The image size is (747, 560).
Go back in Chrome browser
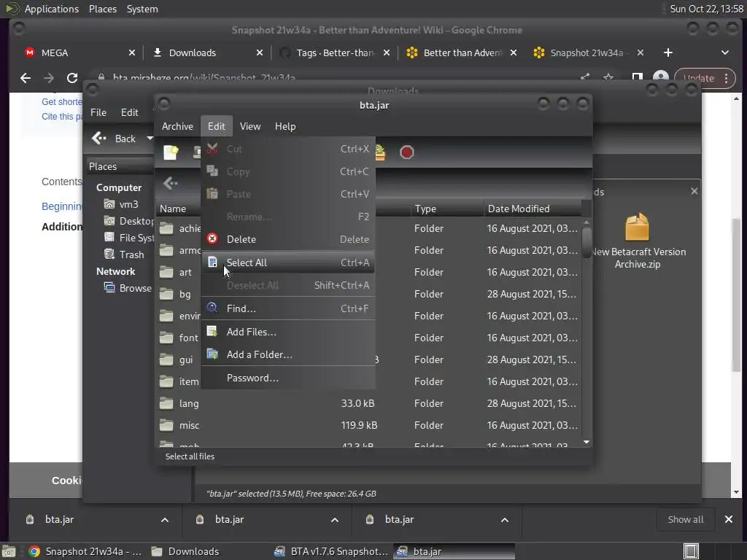click(26, 77)
